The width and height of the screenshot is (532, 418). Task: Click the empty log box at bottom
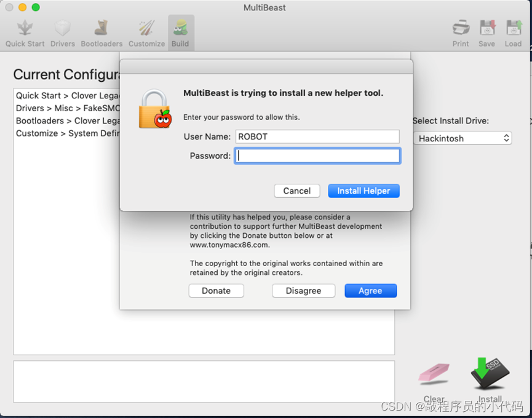[204, 381]
